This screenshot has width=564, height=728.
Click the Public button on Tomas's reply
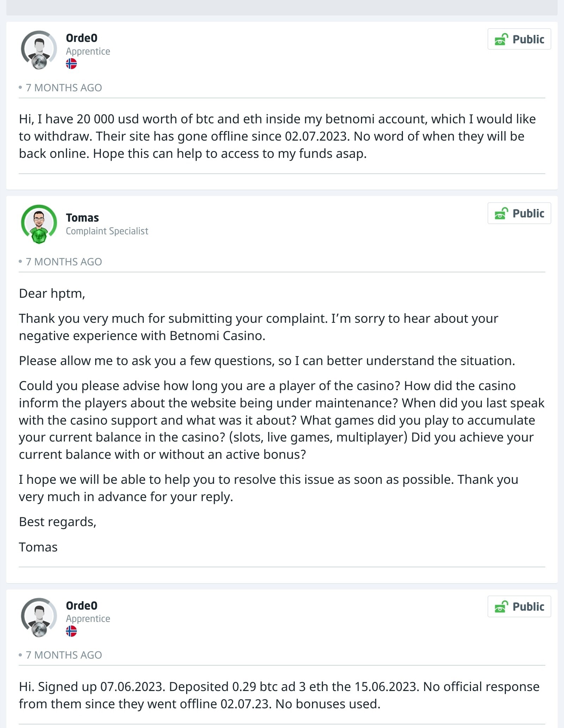pos(519,213)
